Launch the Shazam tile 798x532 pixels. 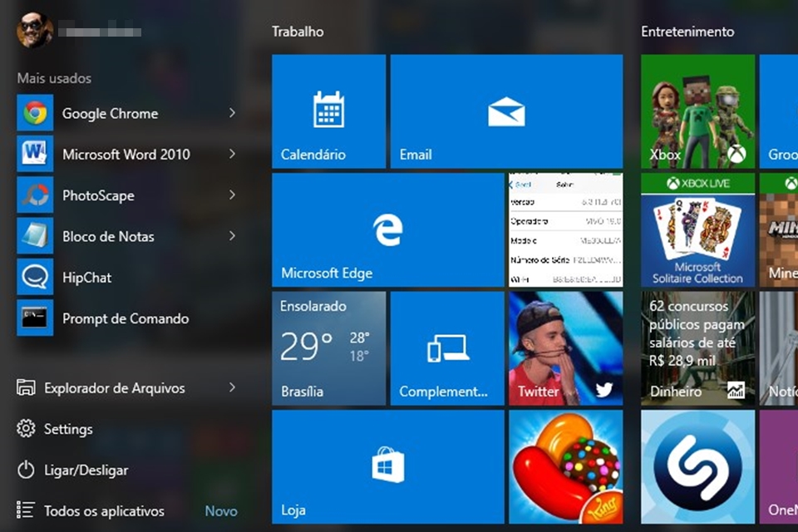click(697, 467)
